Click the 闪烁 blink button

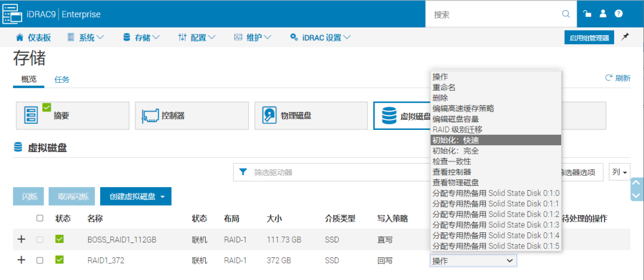[x=30, y=197]
